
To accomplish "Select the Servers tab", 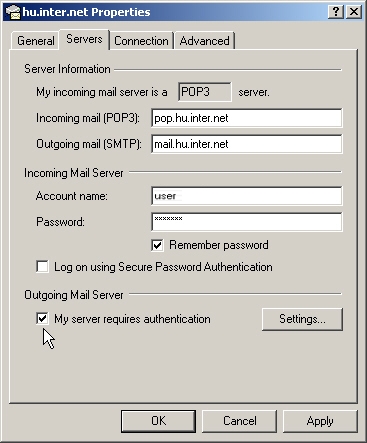I will click(x=84, y=39).
